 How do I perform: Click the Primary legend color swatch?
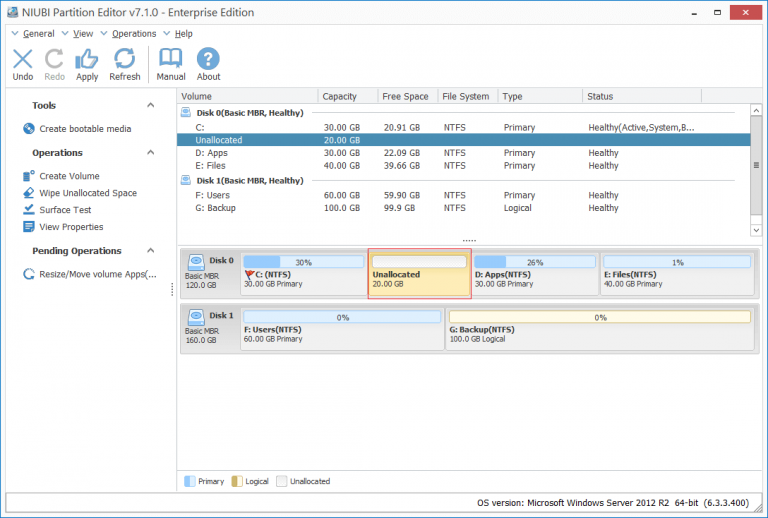click(190, 481)
